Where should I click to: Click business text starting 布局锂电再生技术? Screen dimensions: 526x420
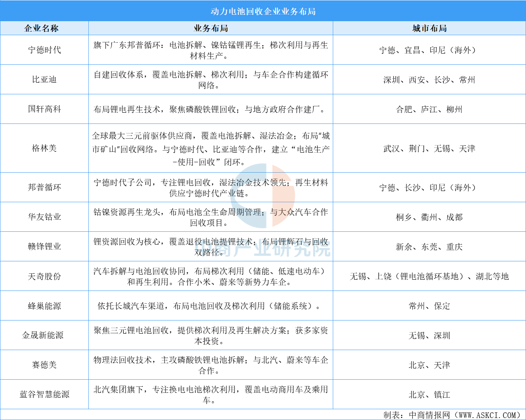pyautogui.click(x=209, y=109)
